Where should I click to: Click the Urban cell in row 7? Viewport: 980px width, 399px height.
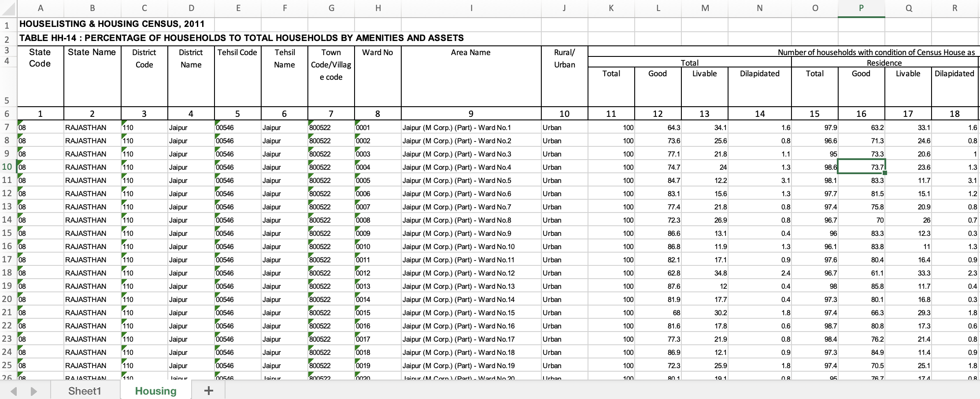(x=564, y=127)
